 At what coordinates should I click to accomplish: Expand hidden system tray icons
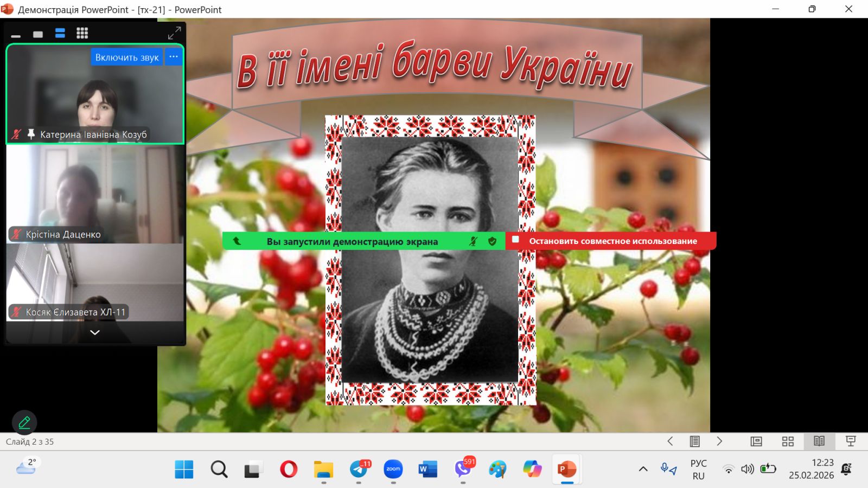(643, 469)
